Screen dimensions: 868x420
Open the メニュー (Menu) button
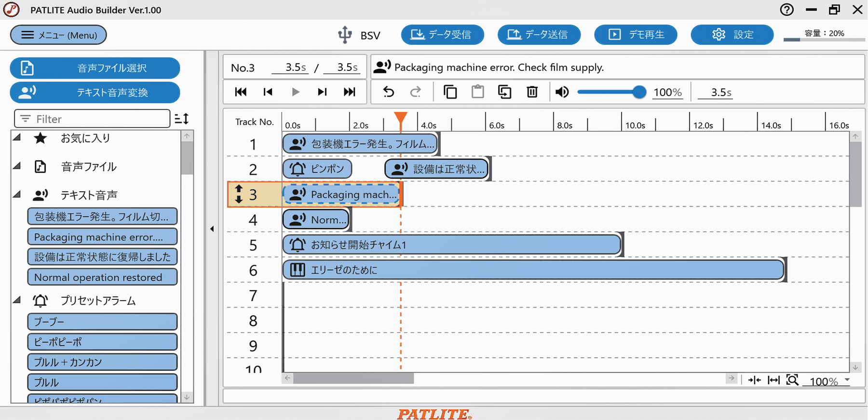[58, 35]
